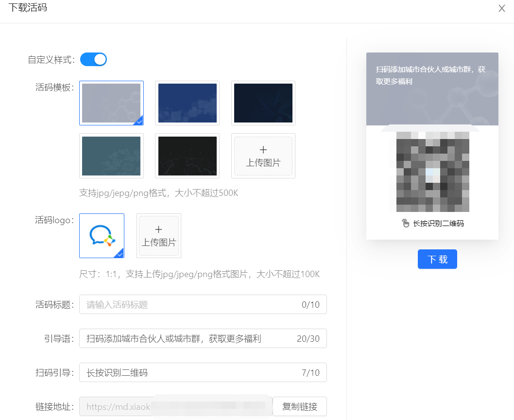Click into the 引导语 text field

[203, 338]
